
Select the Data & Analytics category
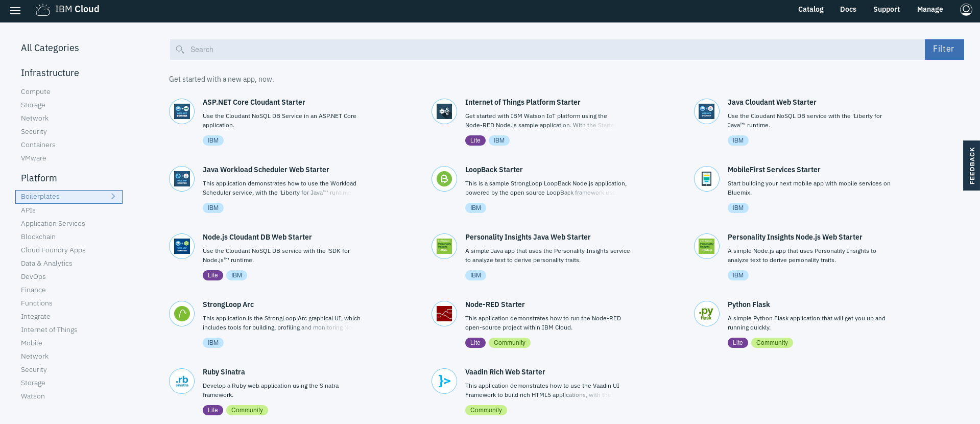click(x=46, y=264)
